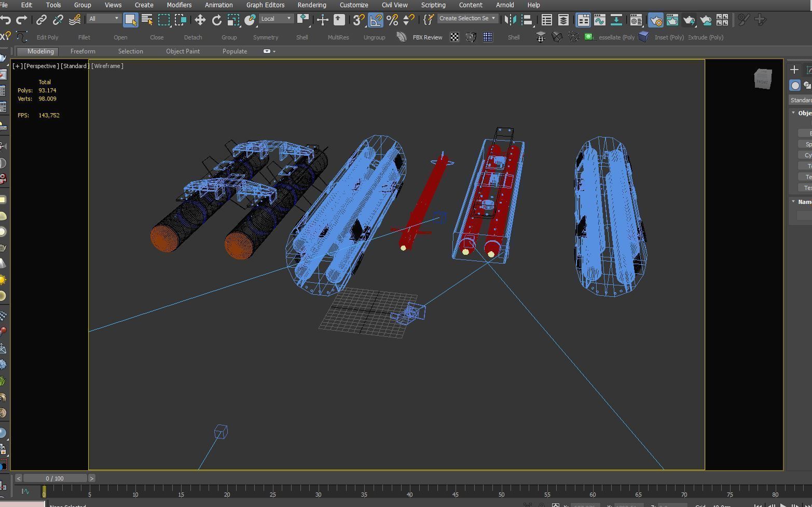
Task: Choose Rectangular Selection Region tool
Action: pyautogui.click(x=164, y=20)
